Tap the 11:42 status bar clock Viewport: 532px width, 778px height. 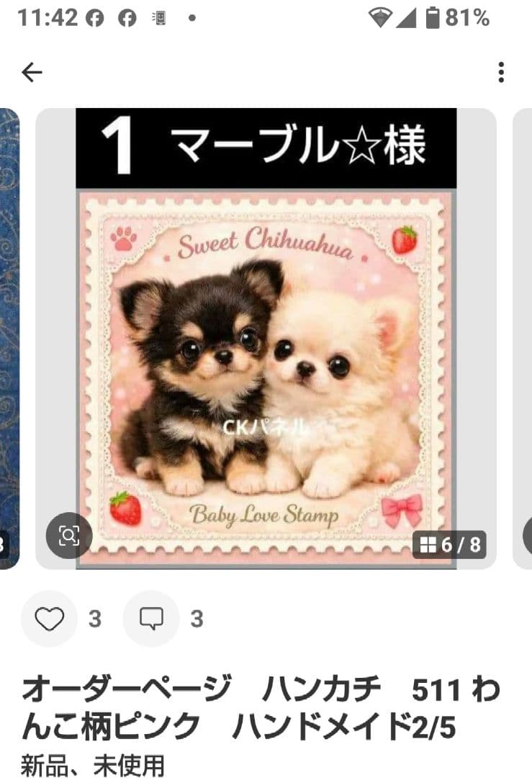(48, 18)
